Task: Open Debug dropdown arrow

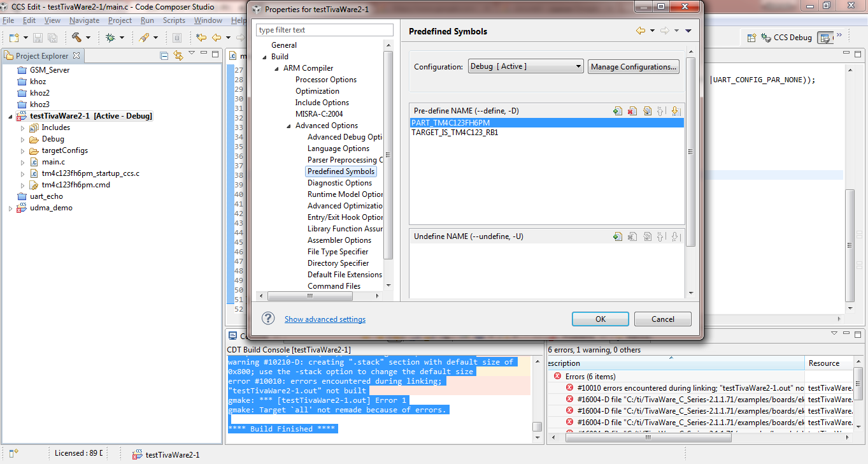Action: click(x=122, y=38)
